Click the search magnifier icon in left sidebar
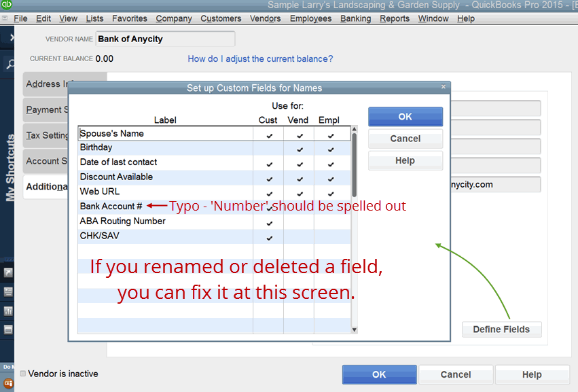The width and height of the screenshot is (578, 392). (x=10, y=65)
